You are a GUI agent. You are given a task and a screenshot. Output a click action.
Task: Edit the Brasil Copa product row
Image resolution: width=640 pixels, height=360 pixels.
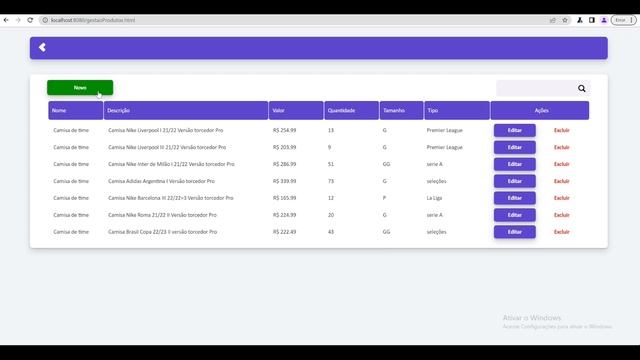(x=515, y=232)
